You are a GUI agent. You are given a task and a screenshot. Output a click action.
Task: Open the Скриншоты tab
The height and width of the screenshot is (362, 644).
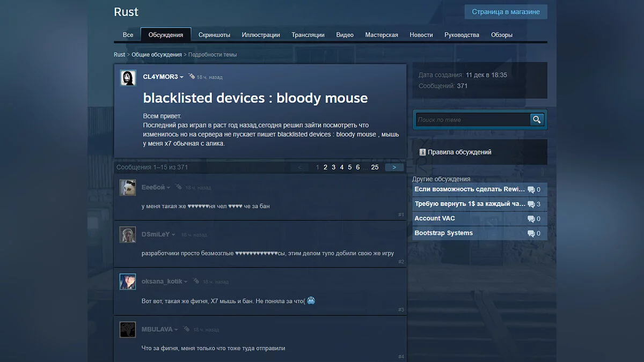point(214,35)
